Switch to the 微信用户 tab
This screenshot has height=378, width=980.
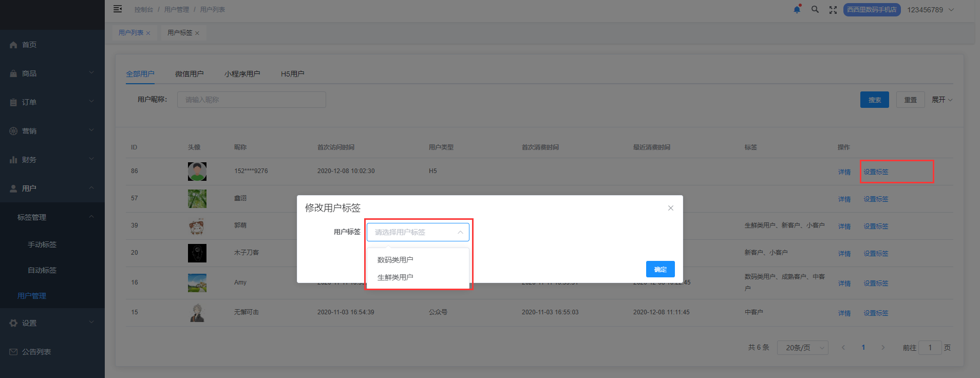click(x=189, y=74)
